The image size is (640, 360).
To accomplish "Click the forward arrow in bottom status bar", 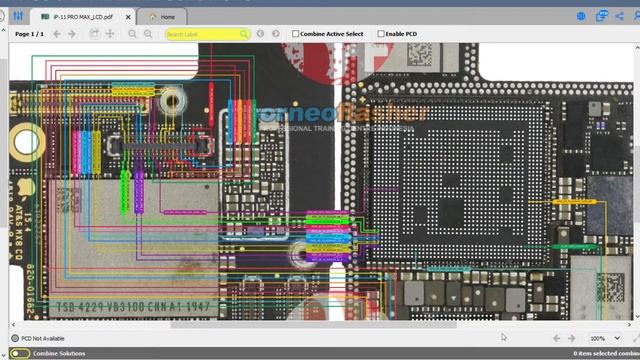I will tap(572, 338).
